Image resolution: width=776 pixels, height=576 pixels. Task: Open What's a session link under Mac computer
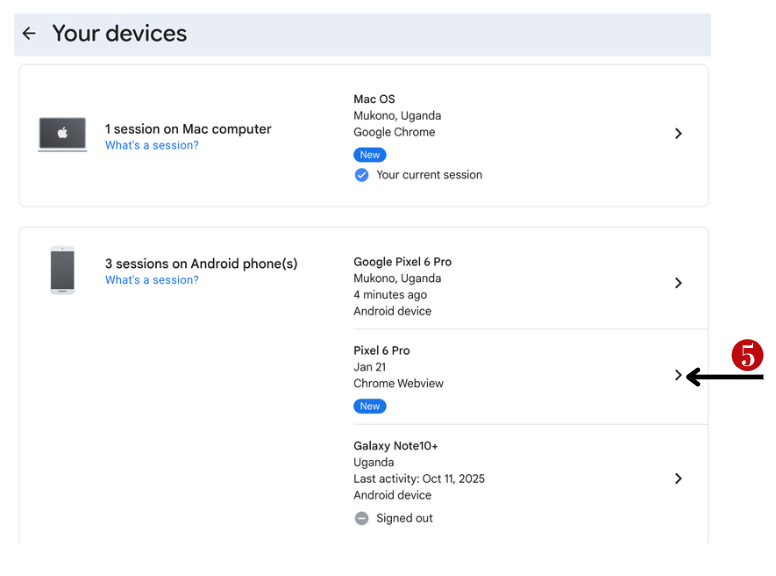click(152, 146)
